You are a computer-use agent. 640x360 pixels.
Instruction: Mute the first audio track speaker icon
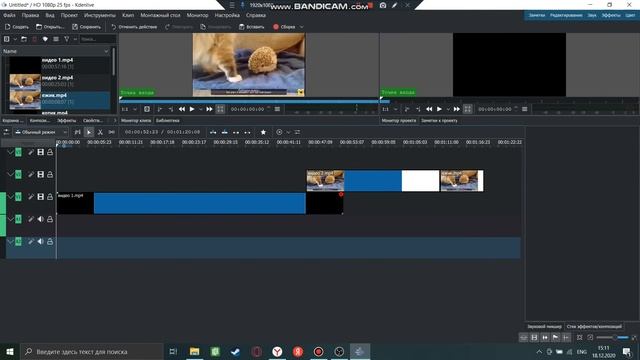click(40, 219)
